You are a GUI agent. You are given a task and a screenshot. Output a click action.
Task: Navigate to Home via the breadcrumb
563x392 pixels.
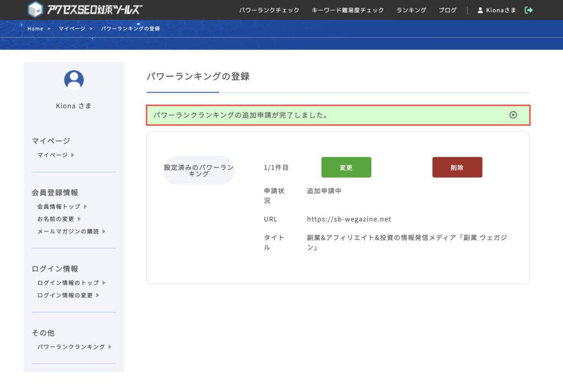click(35, 28)
